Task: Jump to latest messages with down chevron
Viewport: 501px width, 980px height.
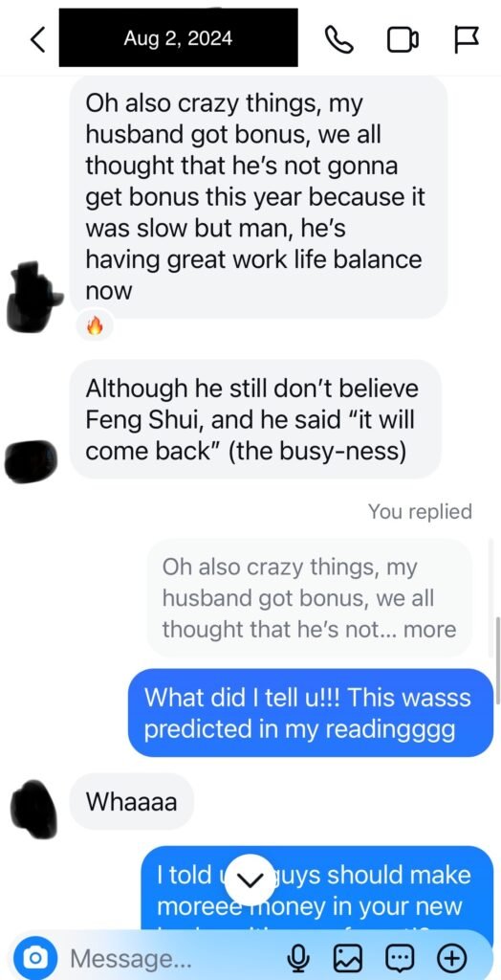Action: pos(250,880)
